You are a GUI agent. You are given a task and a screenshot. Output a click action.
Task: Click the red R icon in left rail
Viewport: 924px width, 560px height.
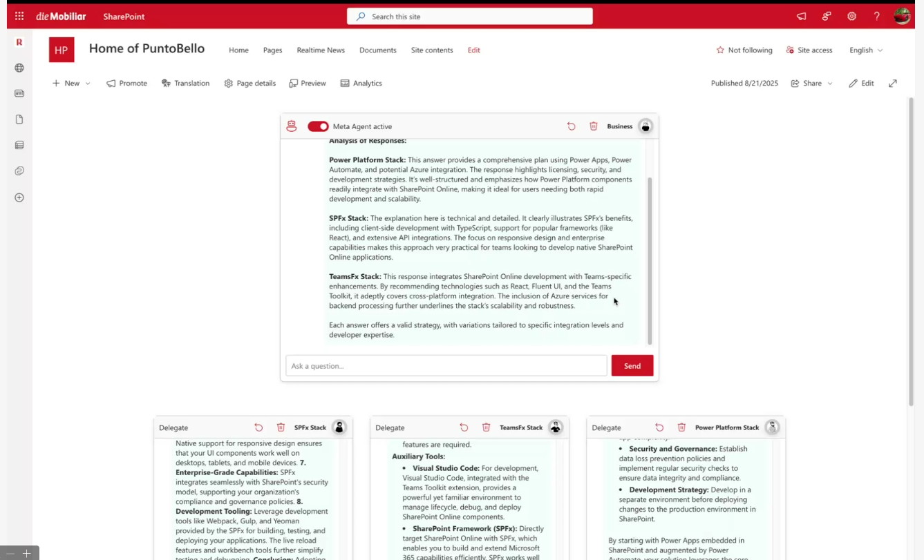pyautogui.click(x=19, y=42)
